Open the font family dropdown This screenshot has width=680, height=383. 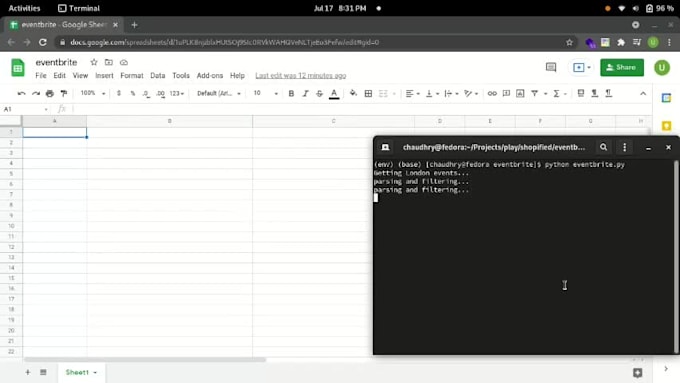pos(219,93)
